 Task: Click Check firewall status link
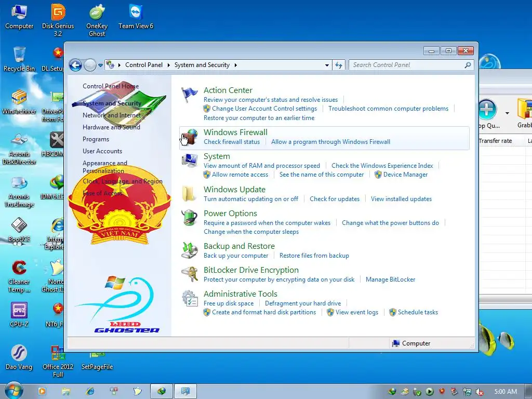pyautogui.click(x=232, y=142)
